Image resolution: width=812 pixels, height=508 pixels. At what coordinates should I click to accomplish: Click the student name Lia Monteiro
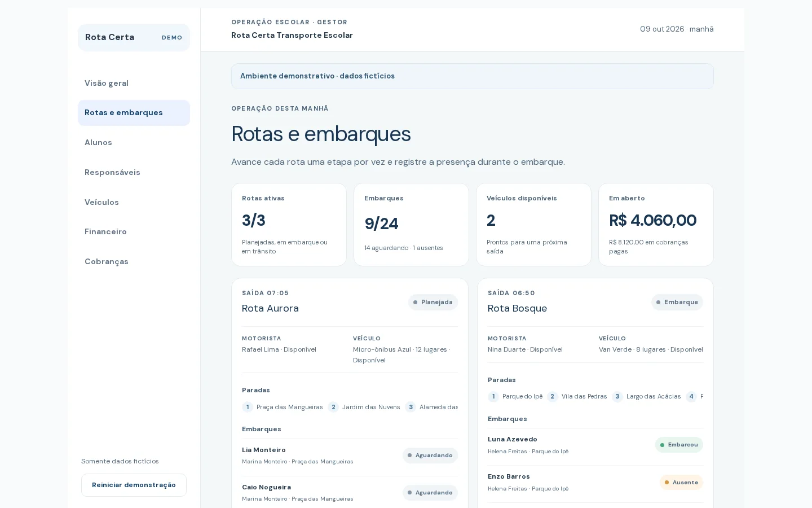pos(264,450)
